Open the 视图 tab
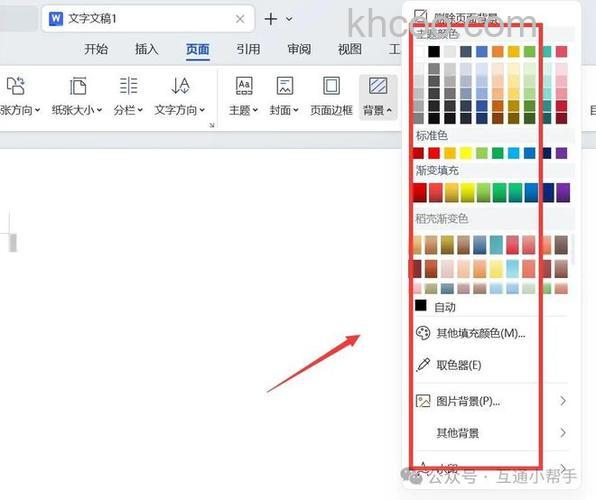The image size is (596, 500). [x=350, y=49]
